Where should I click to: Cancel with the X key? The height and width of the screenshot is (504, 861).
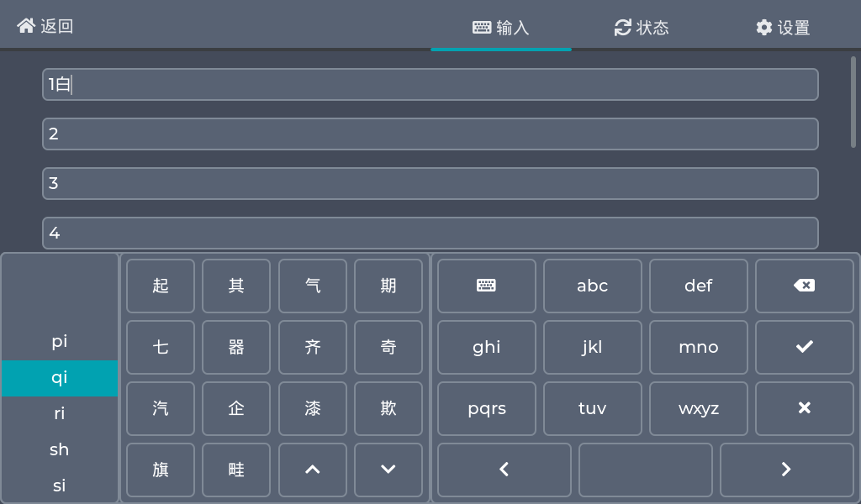pos(805,408)
